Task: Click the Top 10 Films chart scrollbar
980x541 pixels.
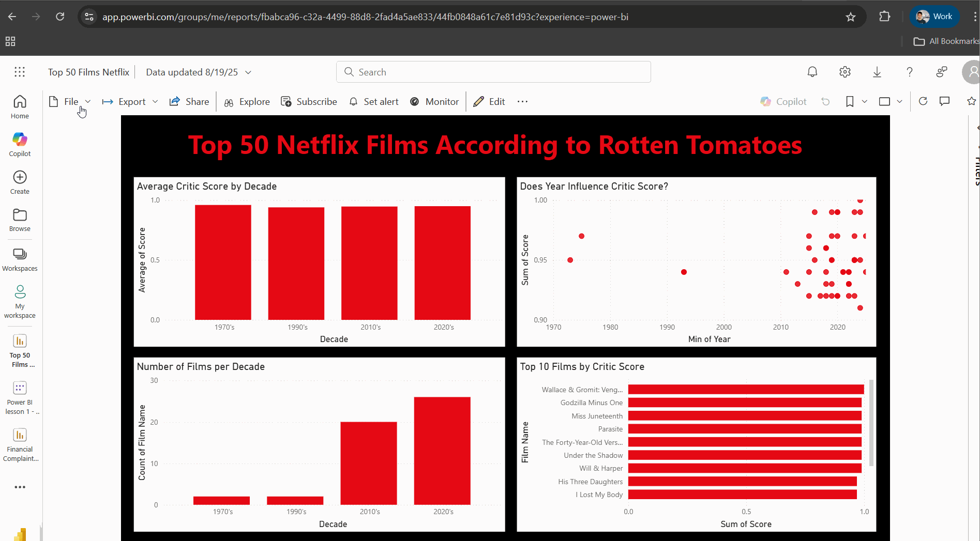Action: 871,423
